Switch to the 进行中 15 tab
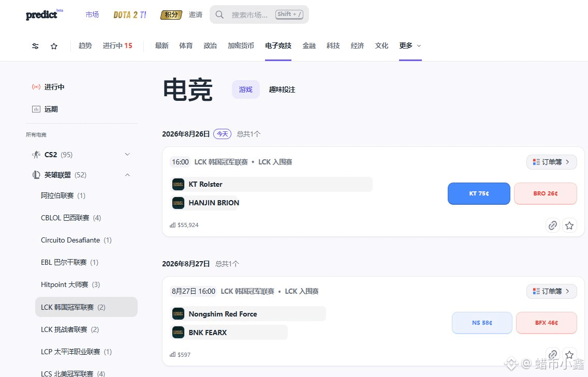588x377 pixels. click(x=117, y=46)
